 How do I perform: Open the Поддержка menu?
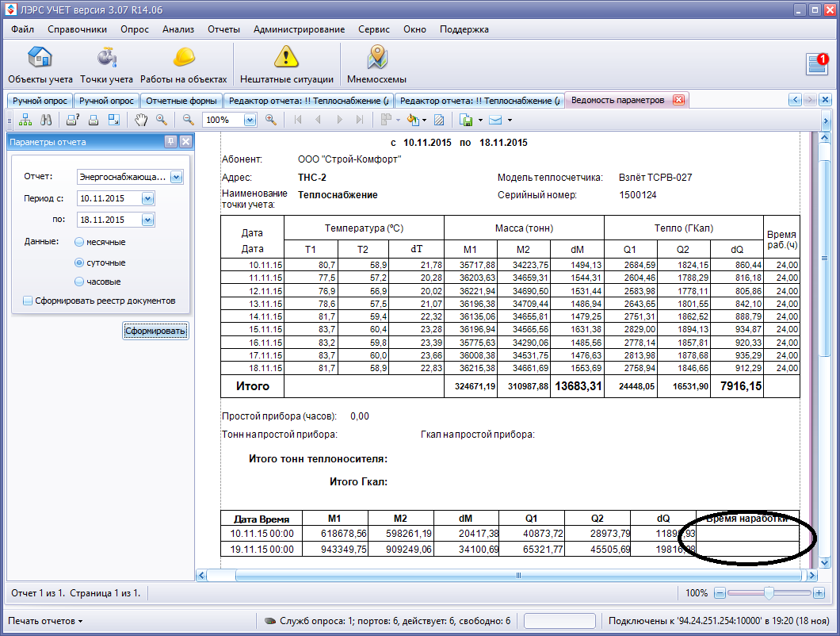pyautogui.click(x=464, y=29)
